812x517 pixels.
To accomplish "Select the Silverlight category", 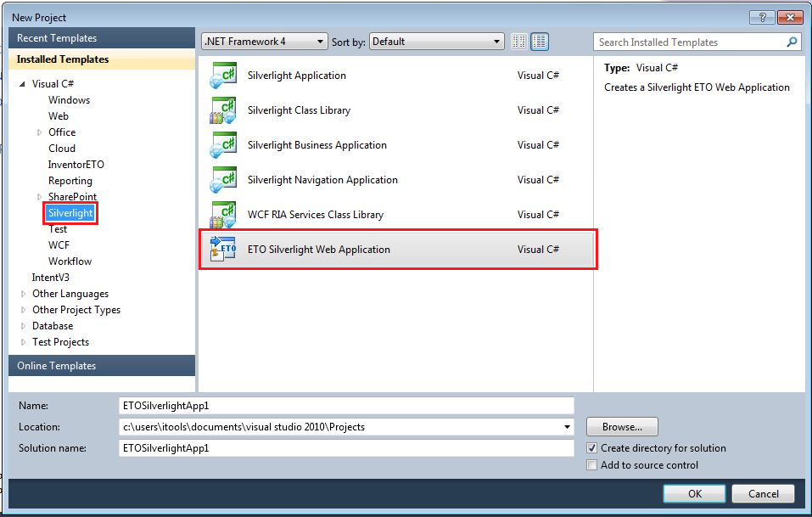I will [70, 213].
